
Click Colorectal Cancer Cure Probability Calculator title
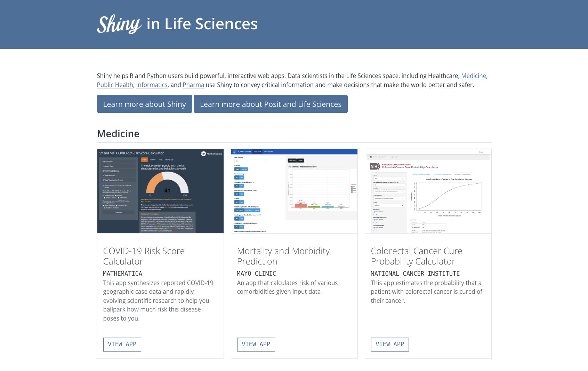click(417, 256)
